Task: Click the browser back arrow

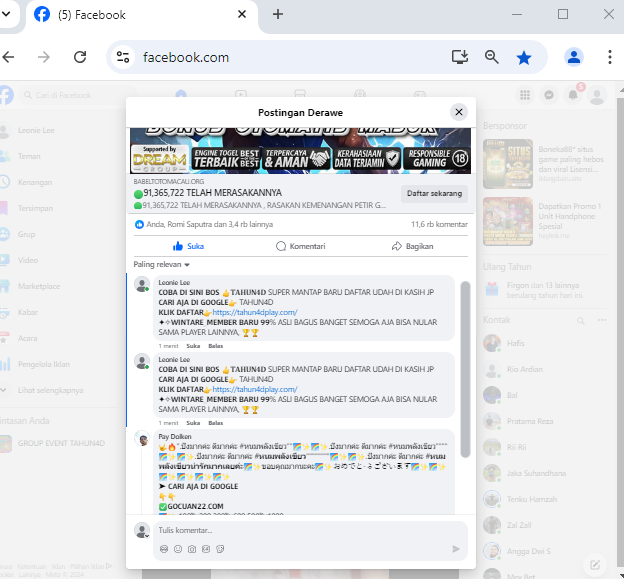Action: coord(8,57)
